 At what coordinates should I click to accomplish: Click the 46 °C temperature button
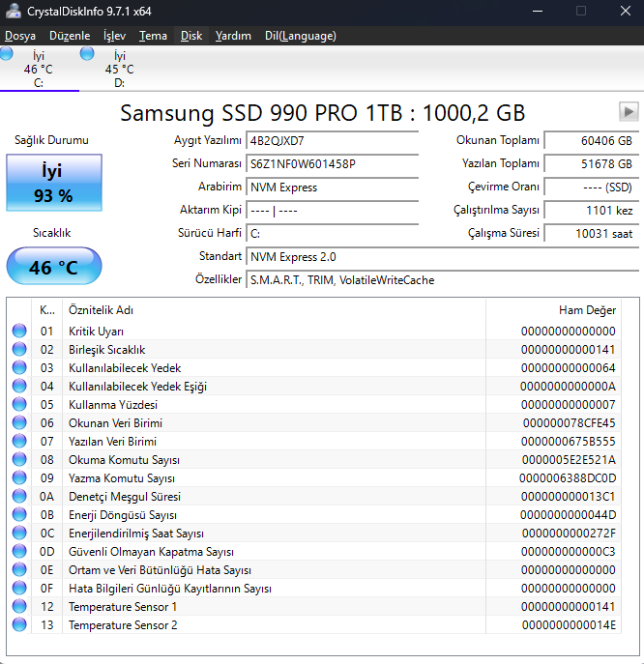click(x=54, y=267)
